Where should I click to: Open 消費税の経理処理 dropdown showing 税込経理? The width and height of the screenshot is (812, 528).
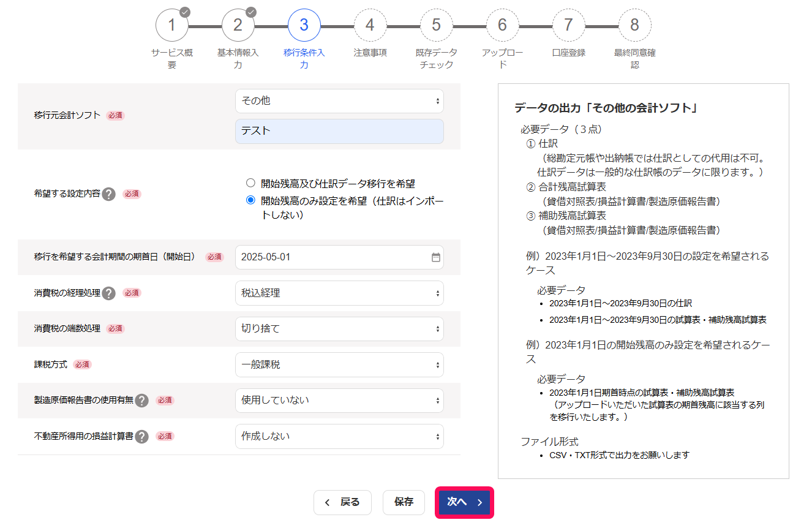pyautogui.click(x=339, y=293)
